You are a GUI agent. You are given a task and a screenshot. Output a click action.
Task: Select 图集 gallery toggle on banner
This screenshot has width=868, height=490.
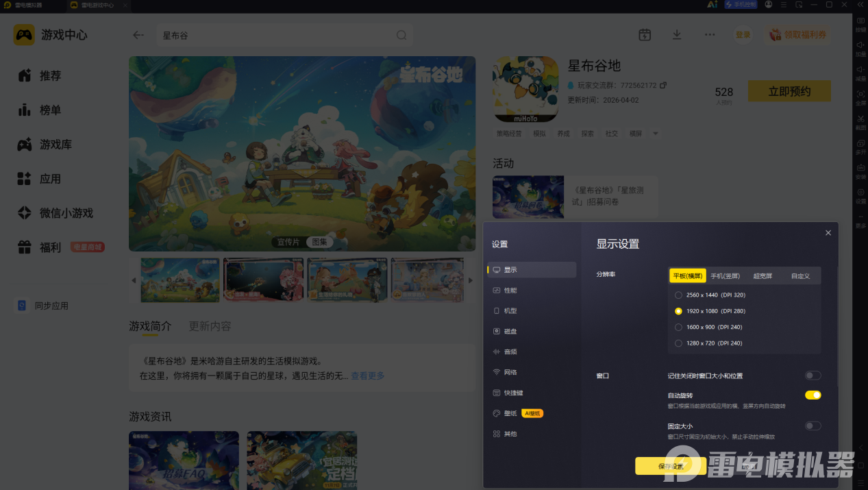[x=319, y=242]
